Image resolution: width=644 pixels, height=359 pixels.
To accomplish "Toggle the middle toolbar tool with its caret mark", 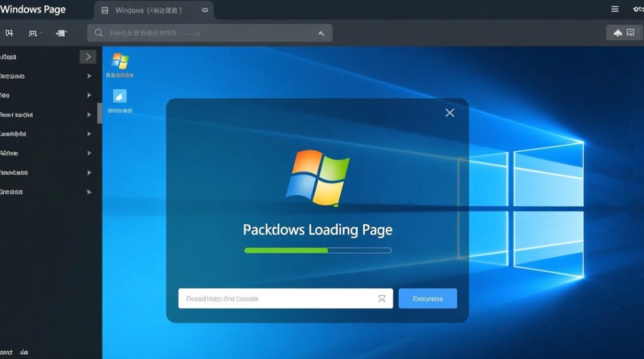I will coord(33,33).
